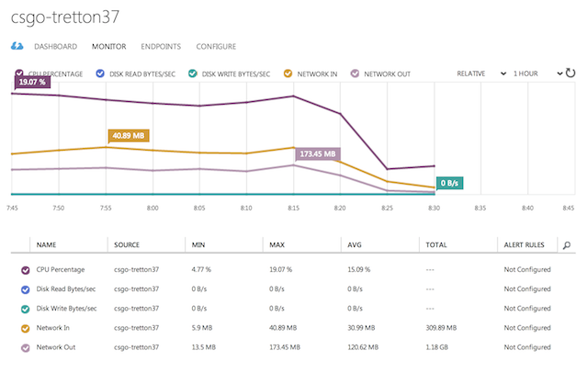Go to the Dashboard tab
This screenshot has height=373, width=588.
tap(55, 47)
